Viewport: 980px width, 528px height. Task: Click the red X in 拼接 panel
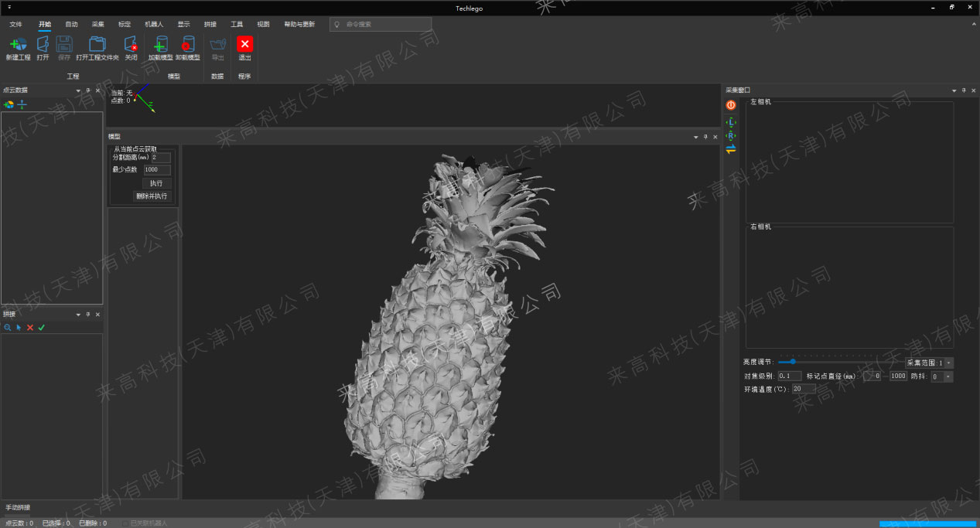[30, 328]
